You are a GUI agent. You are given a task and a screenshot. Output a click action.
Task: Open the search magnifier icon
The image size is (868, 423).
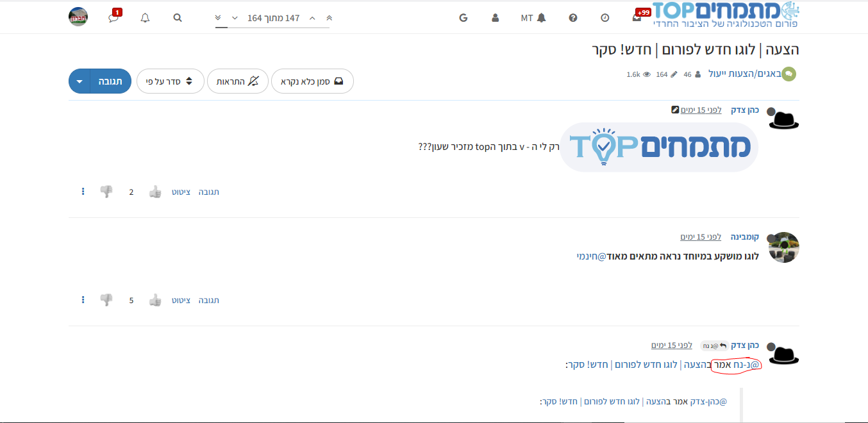(178, 18)
